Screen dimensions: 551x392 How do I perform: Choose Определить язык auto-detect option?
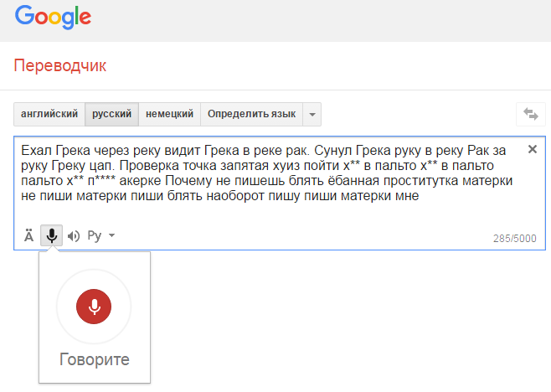[x=251, y=114]
